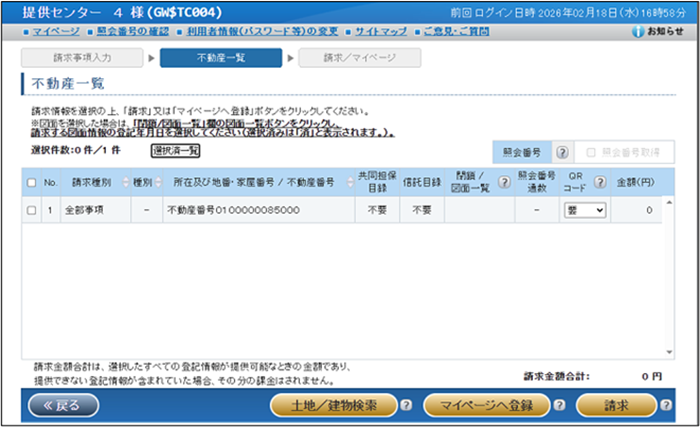
Task: Open the QRコード dropdown in row 1
Action: click(585, 211)
